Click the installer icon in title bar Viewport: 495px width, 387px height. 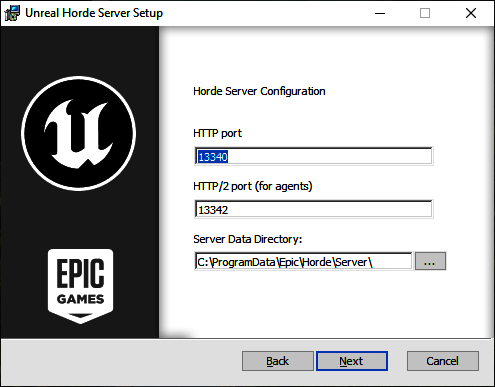(12, 13)
